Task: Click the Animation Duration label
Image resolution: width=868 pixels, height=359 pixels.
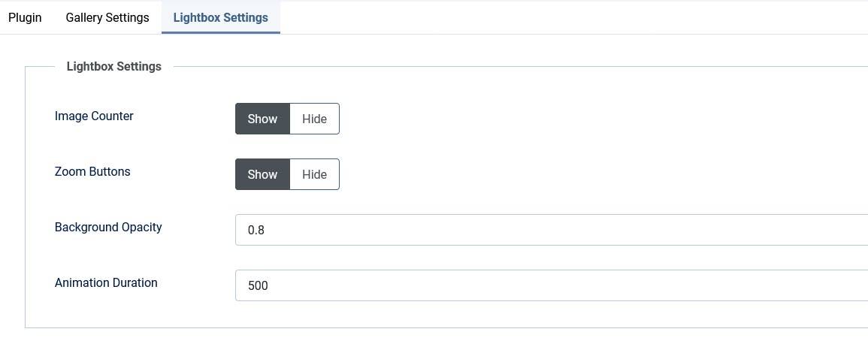Action: click(x=106, y=283)
